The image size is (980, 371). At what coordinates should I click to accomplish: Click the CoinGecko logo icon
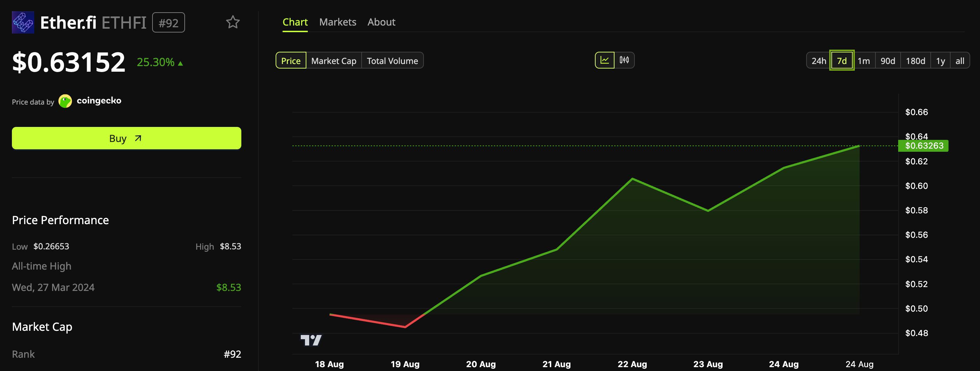(x=65, y=101)
